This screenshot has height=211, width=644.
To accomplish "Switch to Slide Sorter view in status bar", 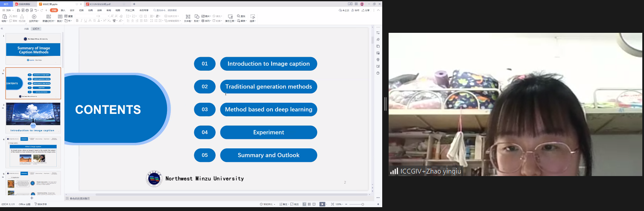I will (309, 204).
